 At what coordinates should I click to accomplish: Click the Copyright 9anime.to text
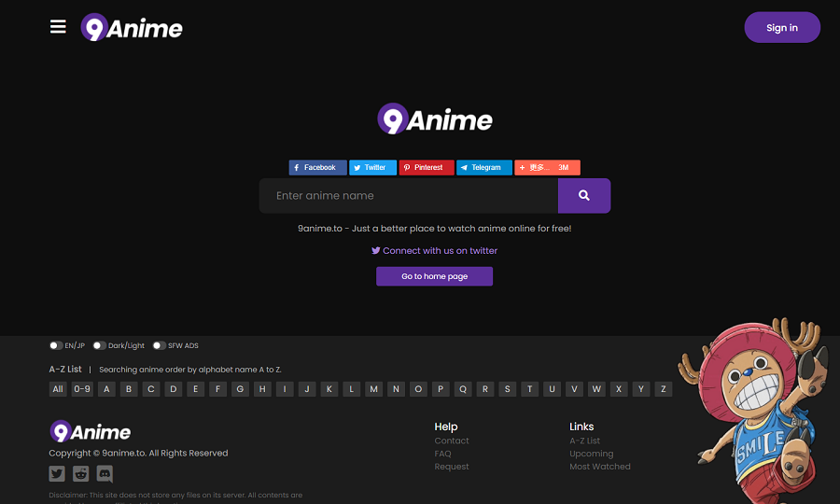click(x=138, y=453)
